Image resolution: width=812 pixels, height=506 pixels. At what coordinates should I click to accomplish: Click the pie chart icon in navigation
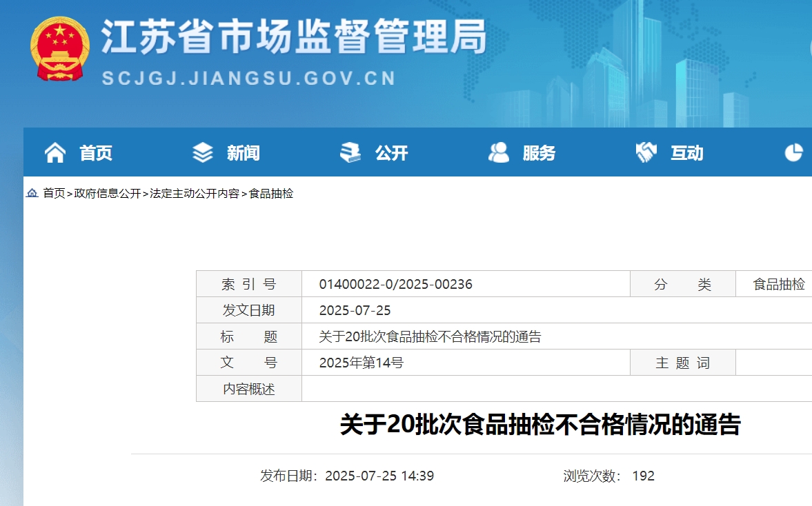[x=794, y=153]
